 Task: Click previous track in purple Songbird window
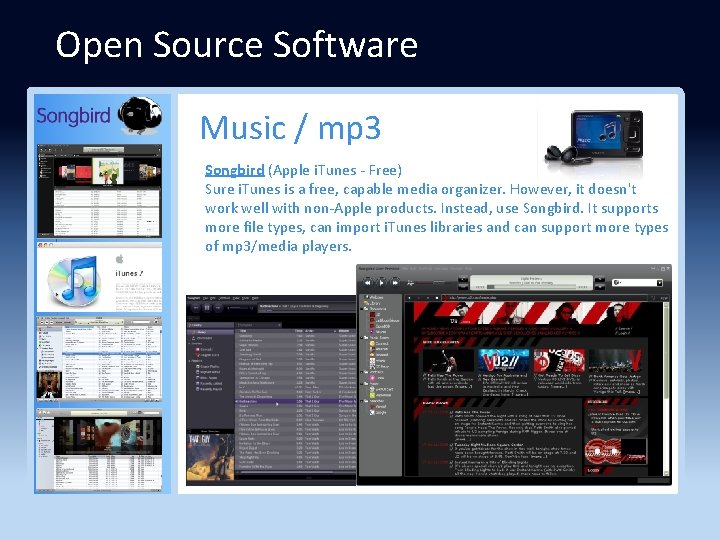pyautogui.click(x=196, y=308)
